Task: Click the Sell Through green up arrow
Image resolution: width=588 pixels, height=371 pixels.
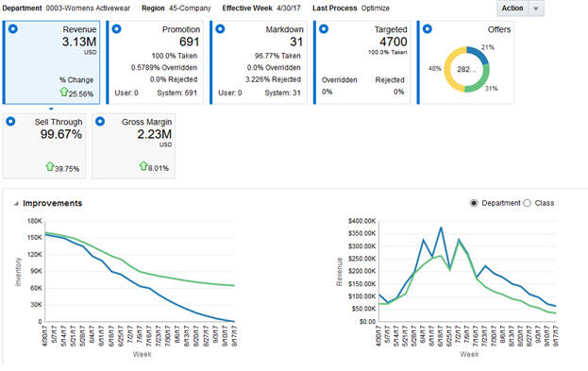Action: click(x=50, y=166)
